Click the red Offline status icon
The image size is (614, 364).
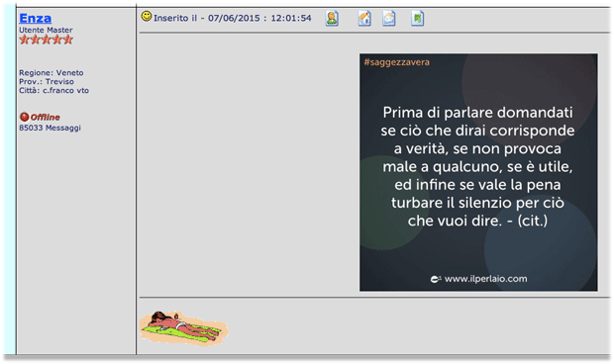click(25, 117)
